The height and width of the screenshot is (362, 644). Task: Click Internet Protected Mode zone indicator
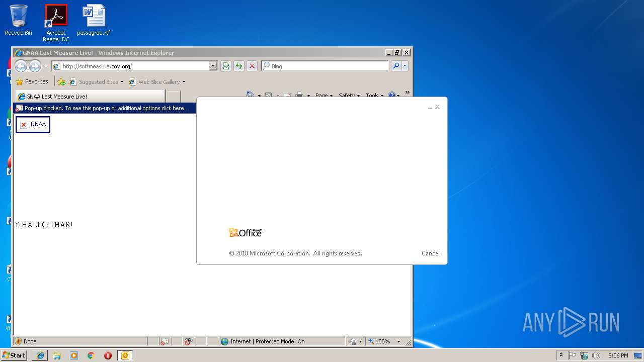(x=283, y=341)
